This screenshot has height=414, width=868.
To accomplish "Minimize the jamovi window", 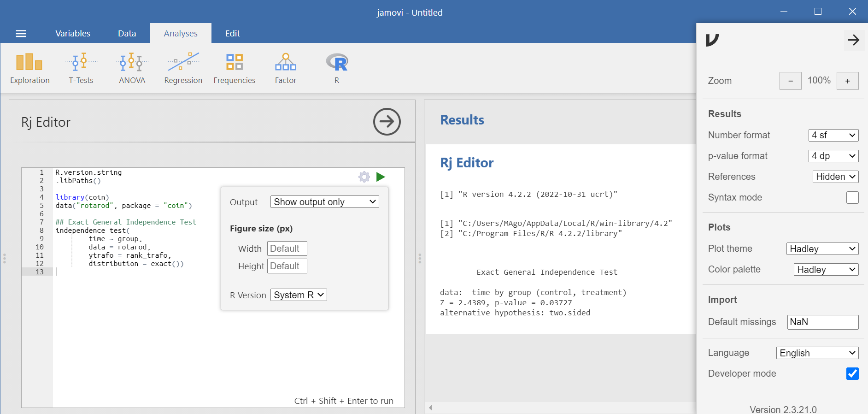I will tap(784, 12).
